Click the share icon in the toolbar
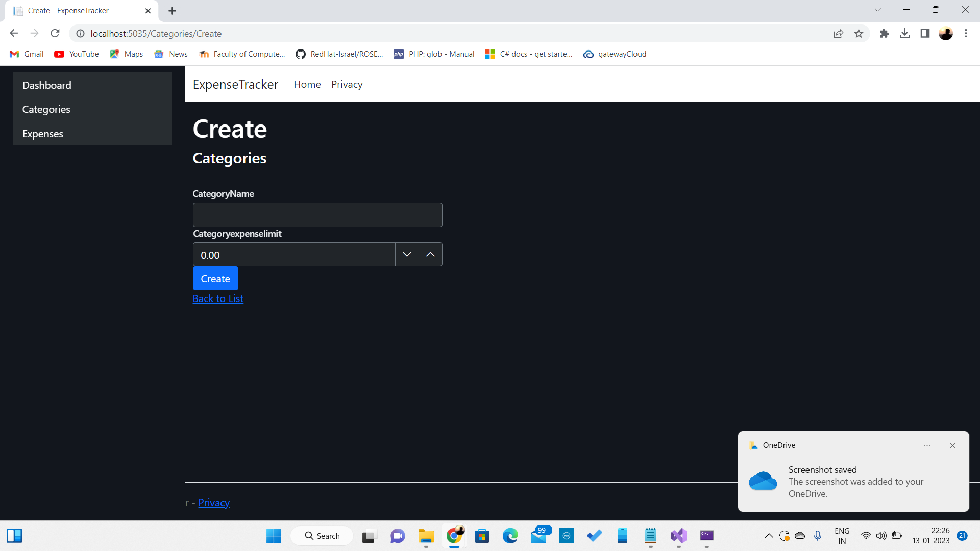The height and width of the screenshot is (551, 980). point(839,33)
